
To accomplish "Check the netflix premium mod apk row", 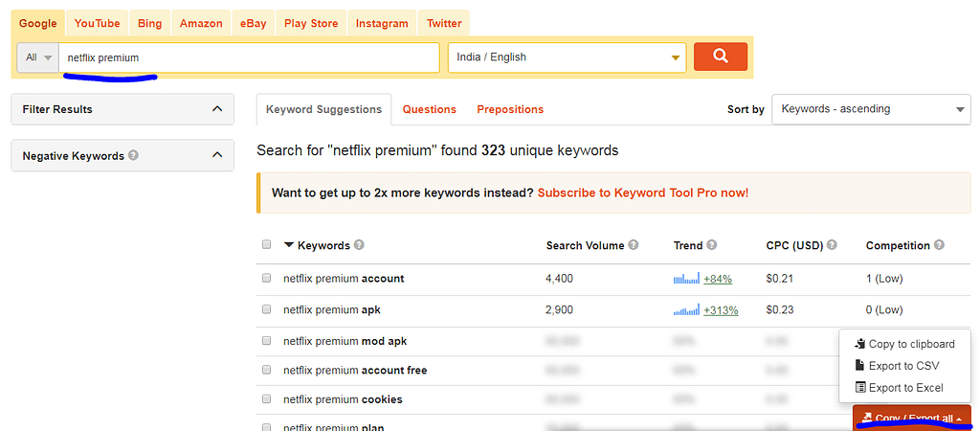I will pos(267,341).
